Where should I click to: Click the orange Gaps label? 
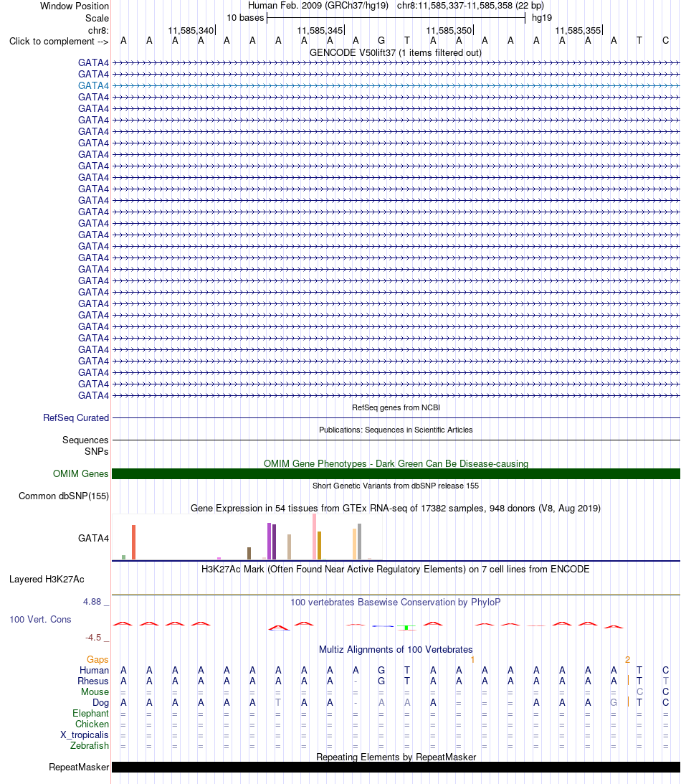[97, 659]
